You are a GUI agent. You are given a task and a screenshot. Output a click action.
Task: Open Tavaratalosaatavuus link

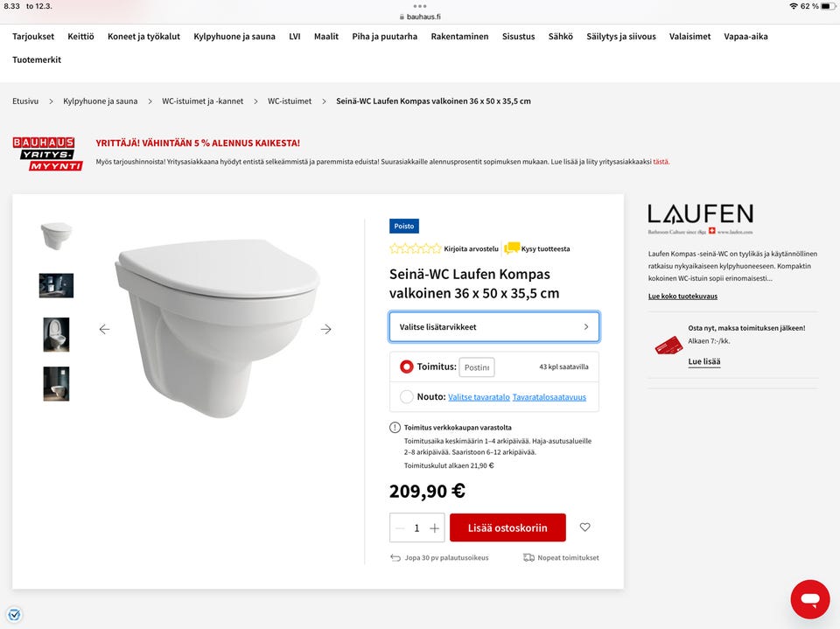pos(549,397)
